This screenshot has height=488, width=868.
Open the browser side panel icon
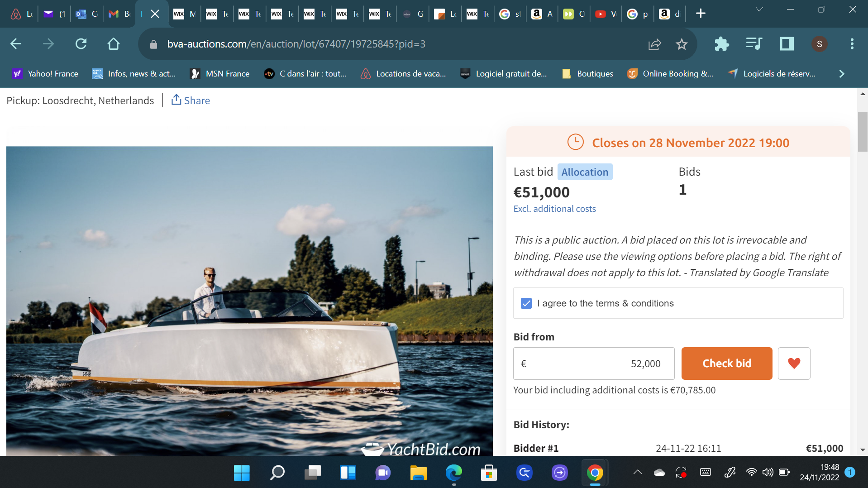coord(787,44)
